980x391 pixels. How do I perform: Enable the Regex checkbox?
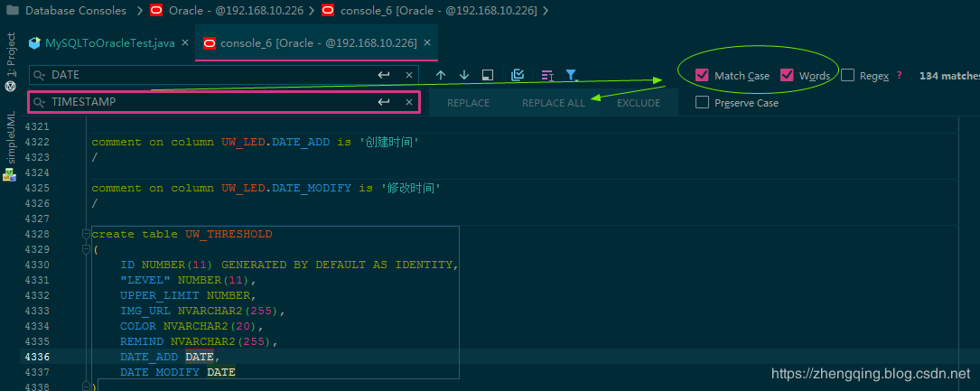(x=847, y=76)
